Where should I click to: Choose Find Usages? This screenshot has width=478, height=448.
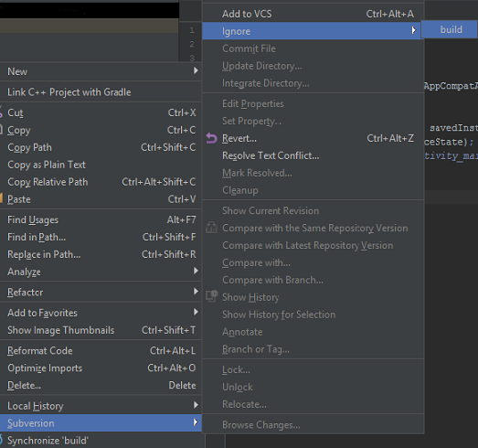point(101,219)
